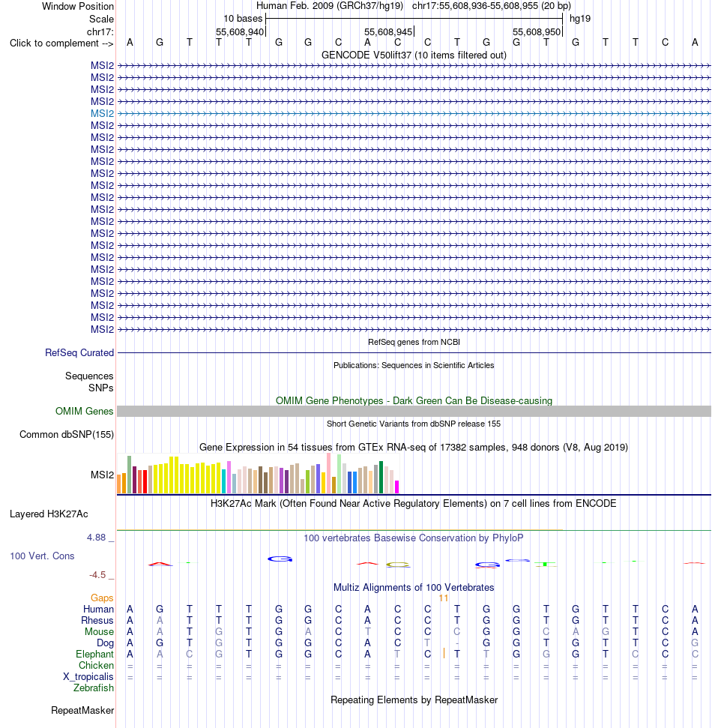The width and height of the screenshot is (712, 728).
Task: Click 'Human Feb. 2009 (GRCh37/hg19)' assembly text
Action: point(330,6)
